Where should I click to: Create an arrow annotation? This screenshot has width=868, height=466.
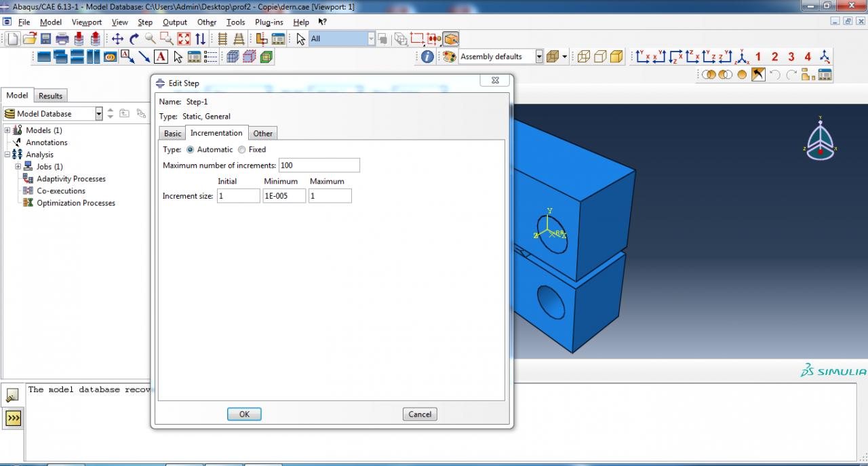point(144,57)
